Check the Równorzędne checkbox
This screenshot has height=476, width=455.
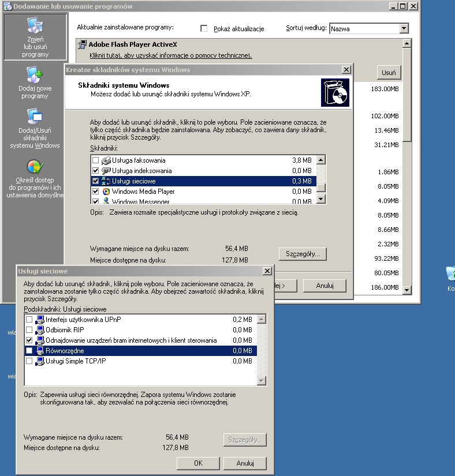click(29, 351)
